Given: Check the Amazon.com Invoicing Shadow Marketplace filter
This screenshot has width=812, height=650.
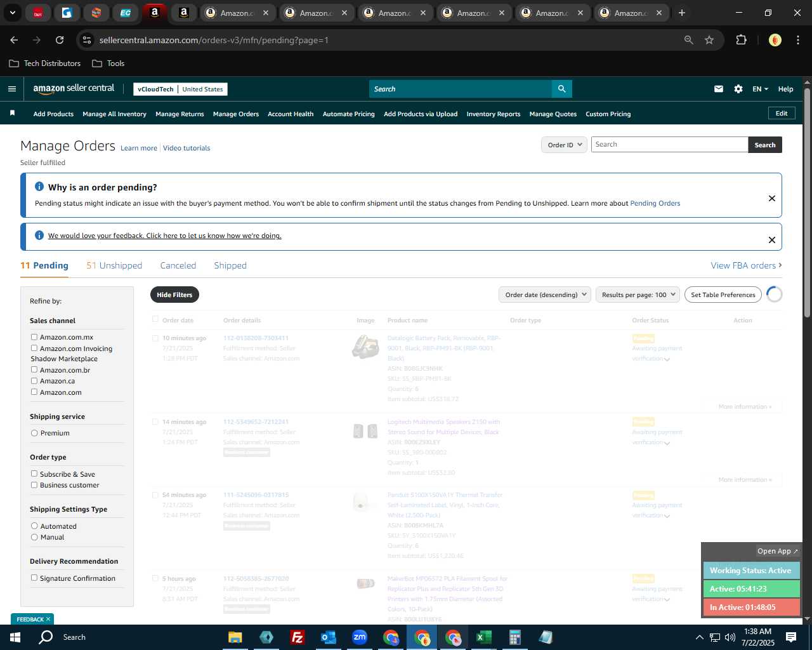Looking at the screenshot, I should 34,348.
